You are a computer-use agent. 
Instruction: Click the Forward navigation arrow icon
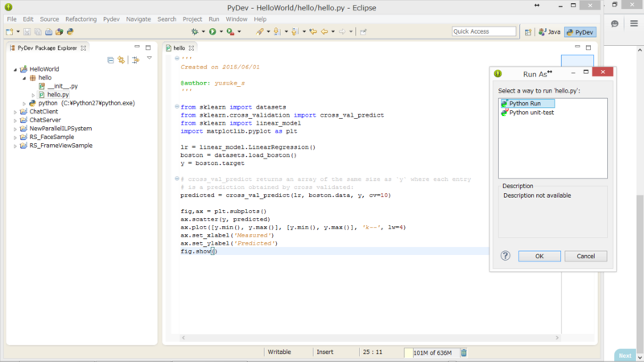(342, 31)
